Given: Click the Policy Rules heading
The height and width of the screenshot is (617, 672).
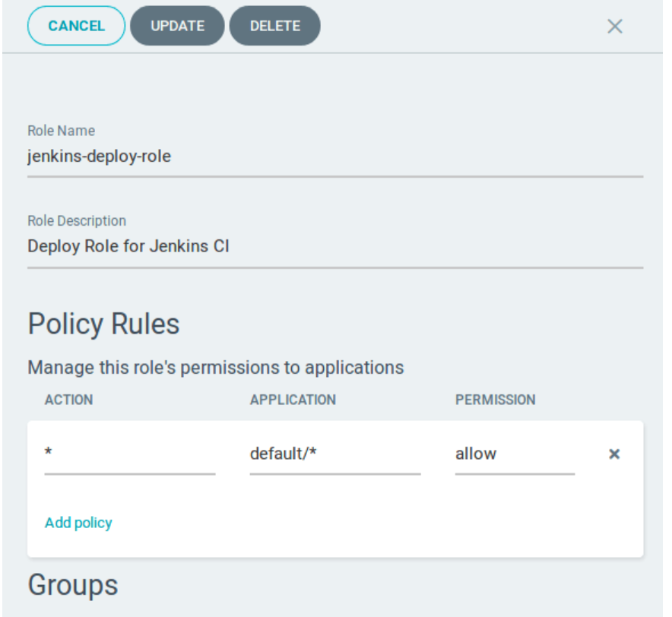Looking at the screenshot, I should (x=104, y=324).
